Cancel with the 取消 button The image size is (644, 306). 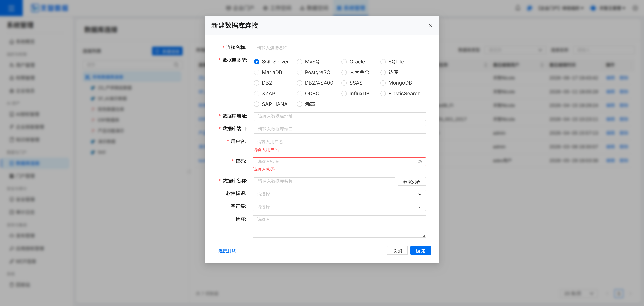pos(397,251)
